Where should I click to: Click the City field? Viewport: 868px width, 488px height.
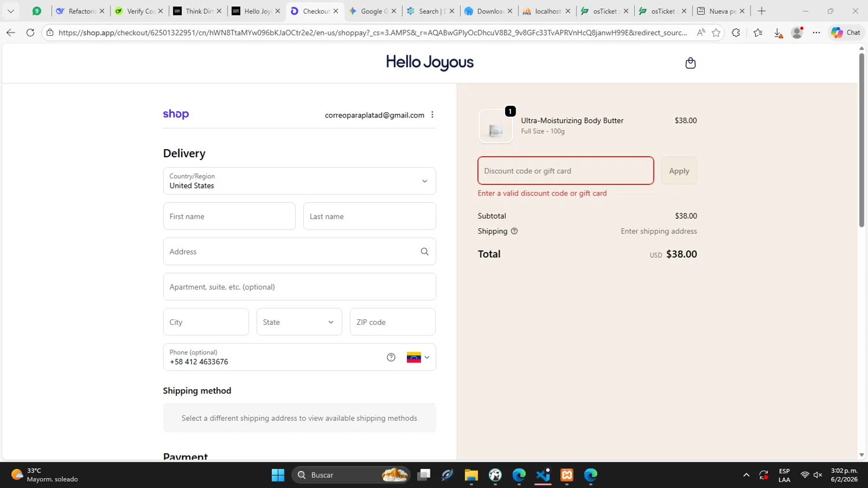click(206, 322)
